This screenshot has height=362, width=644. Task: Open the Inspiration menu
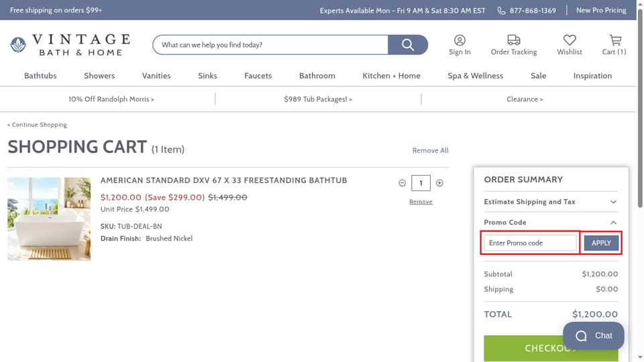pos(592,76)
